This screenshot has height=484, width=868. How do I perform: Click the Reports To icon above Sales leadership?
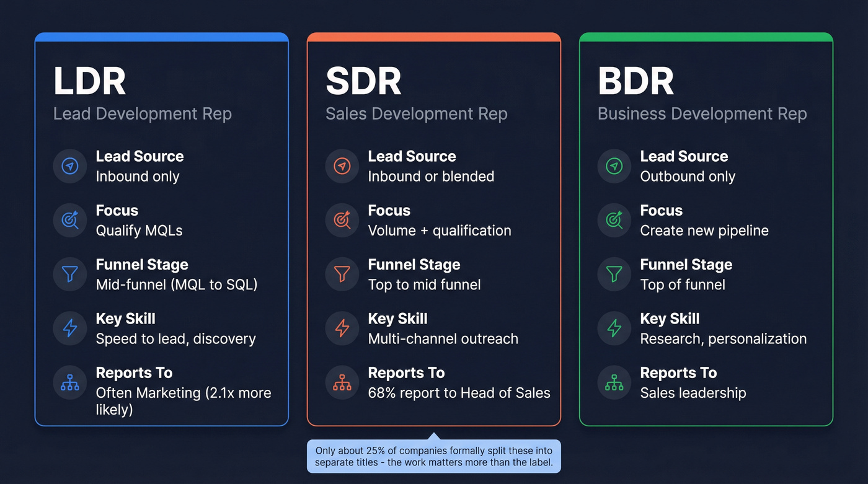click(614, 382)
